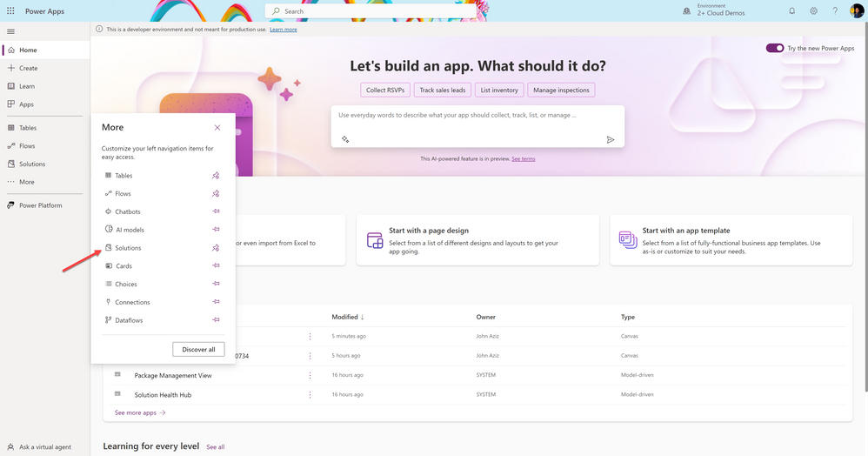Open the See more apps link

click(x=140, y=412)
